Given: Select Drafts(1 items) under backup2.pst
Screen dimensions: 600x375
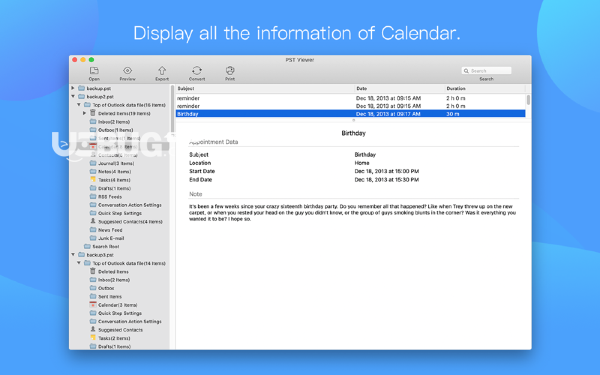Looking at the screenshot, I should 114,188.
